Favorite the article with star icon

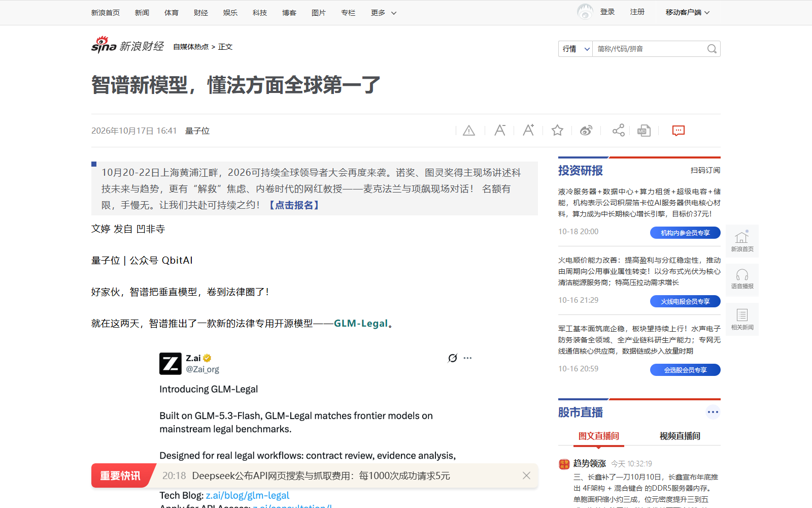(557, 131)
